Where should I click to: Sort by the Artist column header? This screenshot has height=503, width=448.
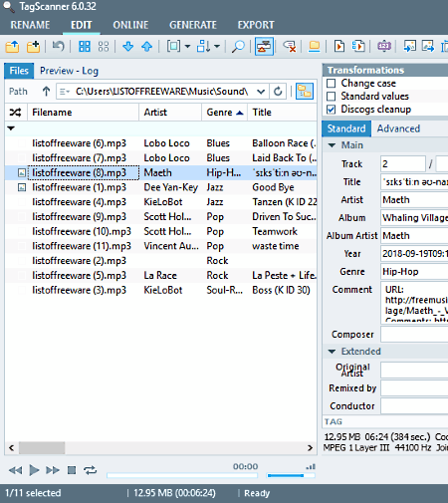170,113
